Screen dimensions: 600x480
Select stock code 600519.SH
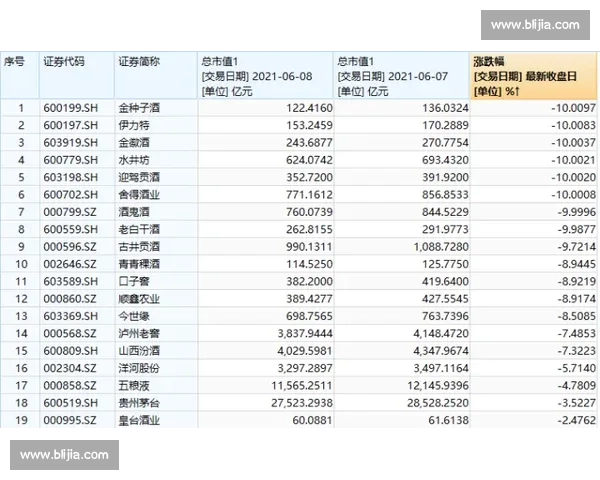tap(70, 403)
